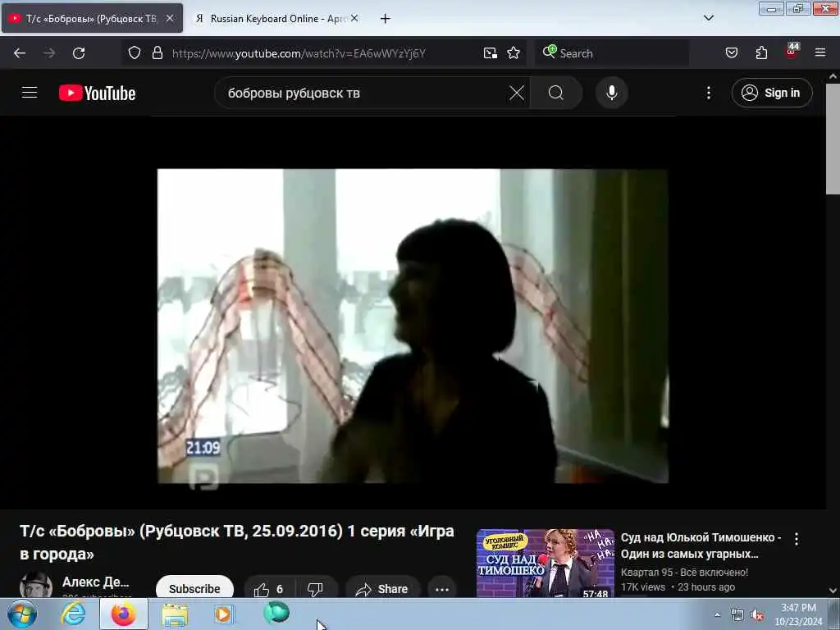Click the network tray icon

(737, 615)
